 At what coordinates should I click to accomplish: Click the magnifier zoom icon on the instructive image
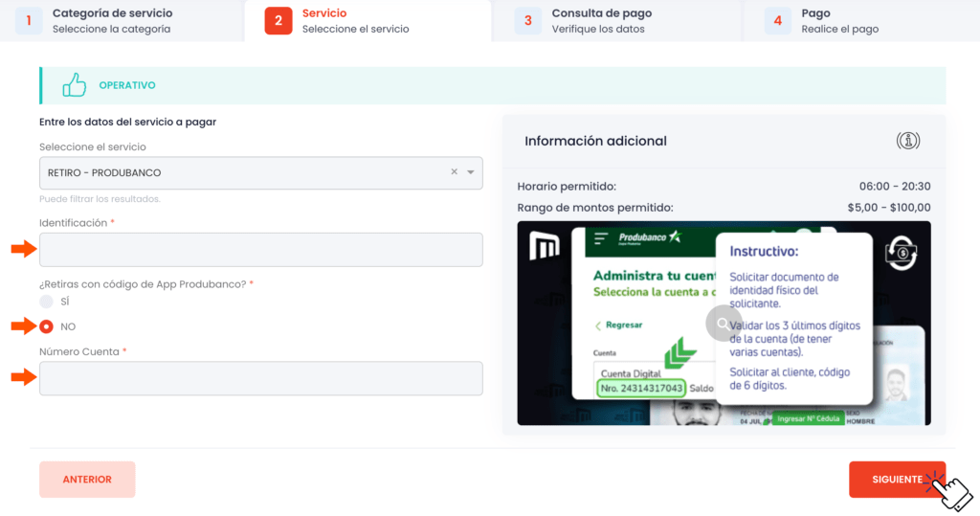point(724,324)
